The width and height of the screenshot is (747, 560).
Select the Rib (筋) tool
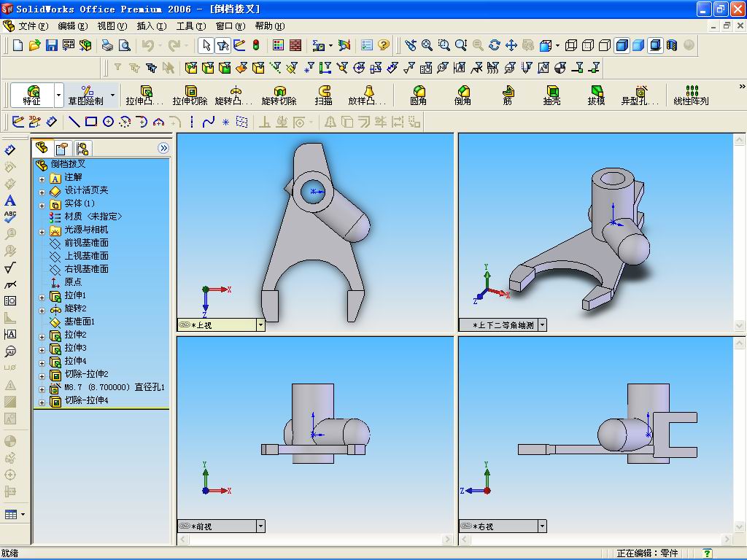pos(508,96)
